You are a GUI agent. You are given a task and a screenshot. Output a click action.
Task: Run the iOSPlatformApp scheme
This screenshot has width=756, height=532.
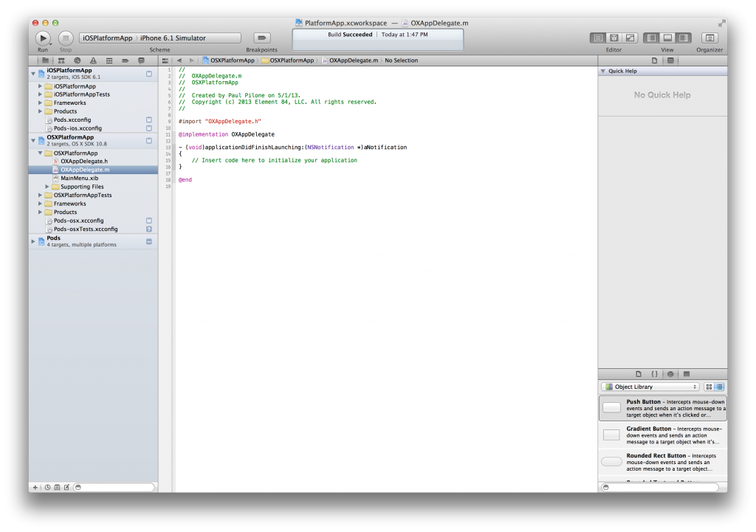tap(43, 38)
